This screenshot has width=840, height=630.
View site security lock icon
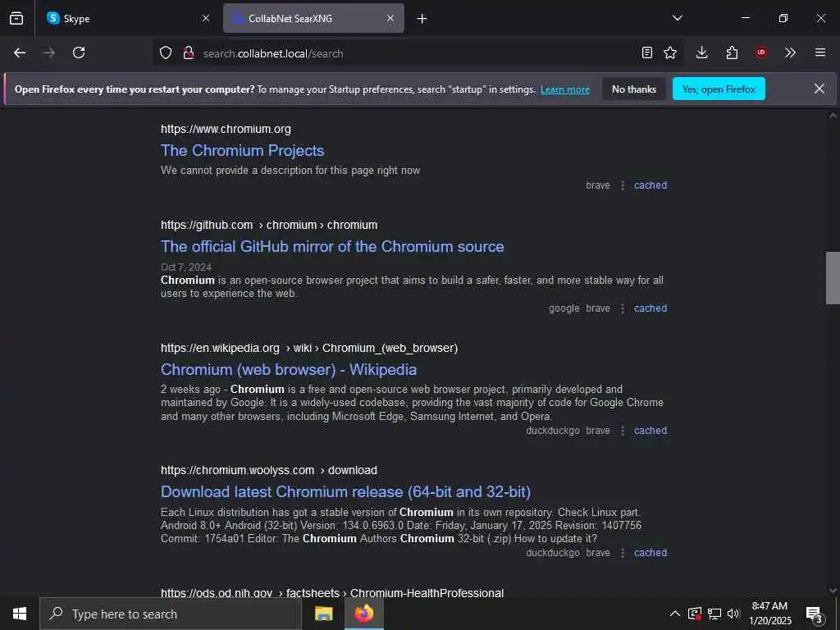click(189, 53)
